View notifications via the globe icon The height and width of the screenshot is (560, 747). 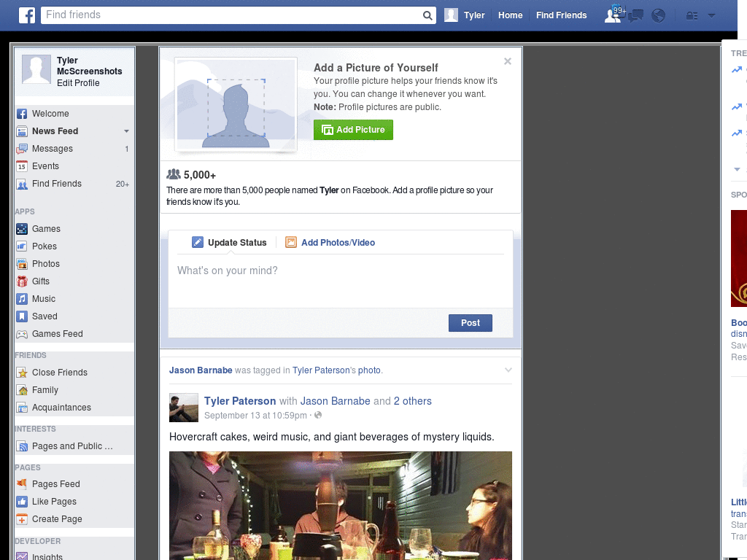point(658,15)
